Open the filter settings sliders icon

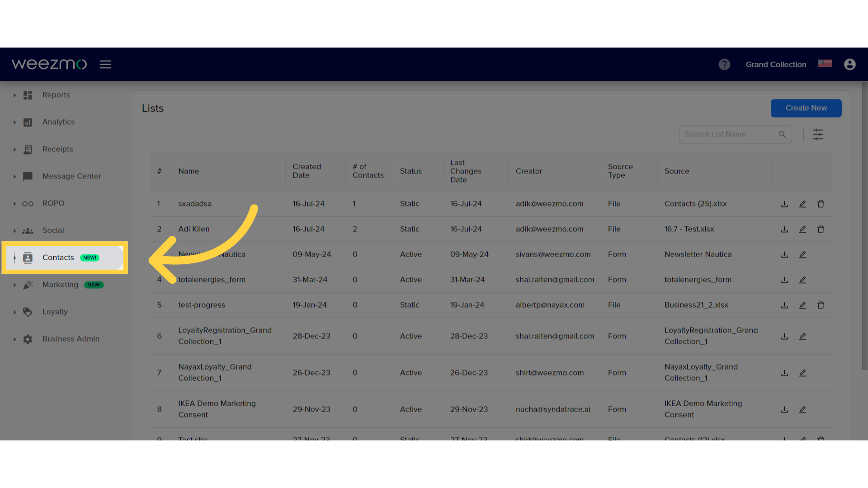[x=818, y=134]
